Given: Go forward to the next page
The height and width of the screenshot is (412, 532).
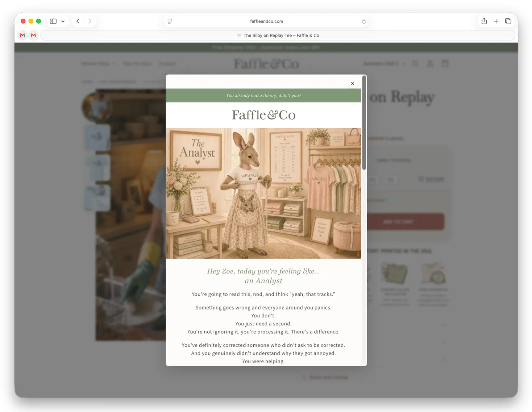Looking at the screenshot, I should point(90,21).
